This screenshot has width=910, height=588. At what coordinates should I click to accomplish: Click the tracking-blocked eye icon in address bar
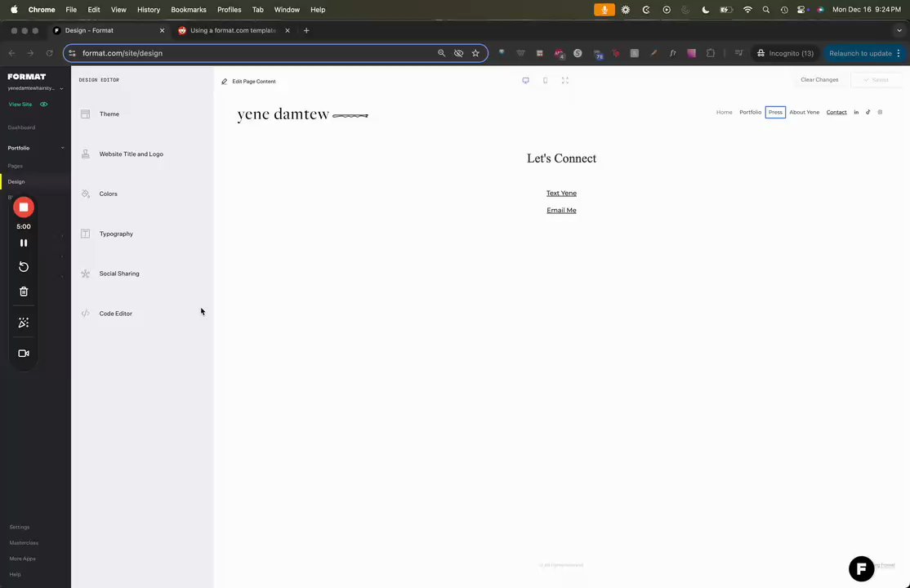pyautogui.click(x=458, y=53)
